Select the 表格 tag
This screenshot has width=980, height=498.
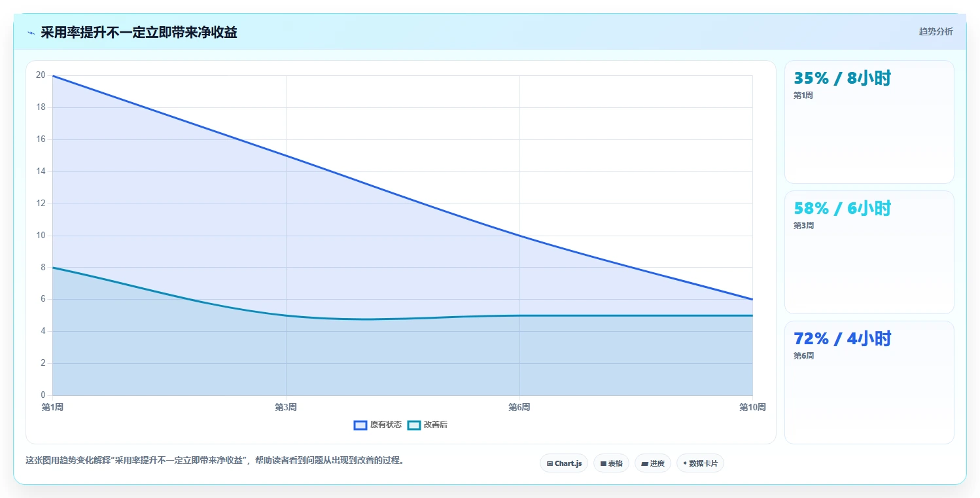click(611, 463)
